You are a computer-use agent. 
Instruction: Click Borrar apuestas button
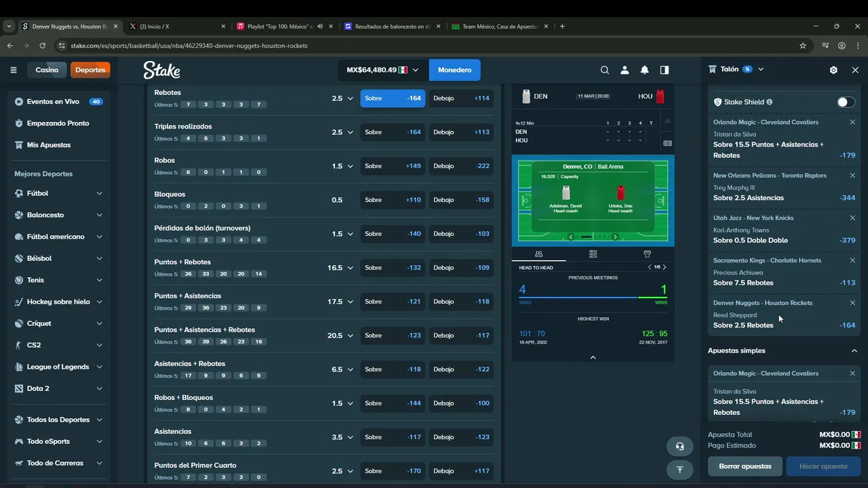(x=745, y=466)
